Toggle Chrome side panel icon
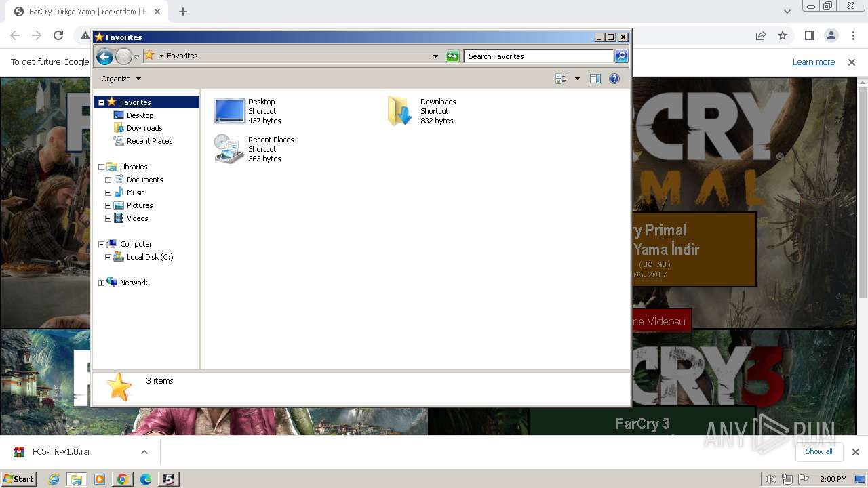Image resolution: width=868 pixels, height=488 pixels. tap(810, 35)
